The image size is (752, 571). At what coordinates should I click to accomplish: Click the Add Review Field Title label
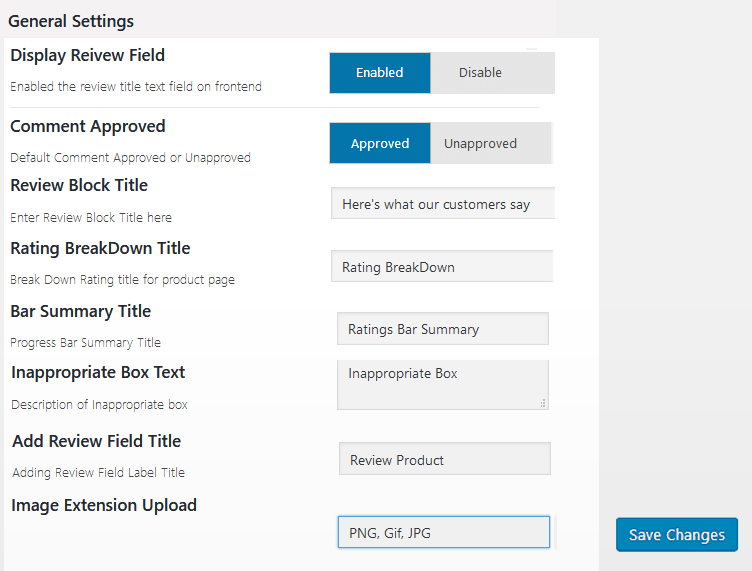(96, 441)
